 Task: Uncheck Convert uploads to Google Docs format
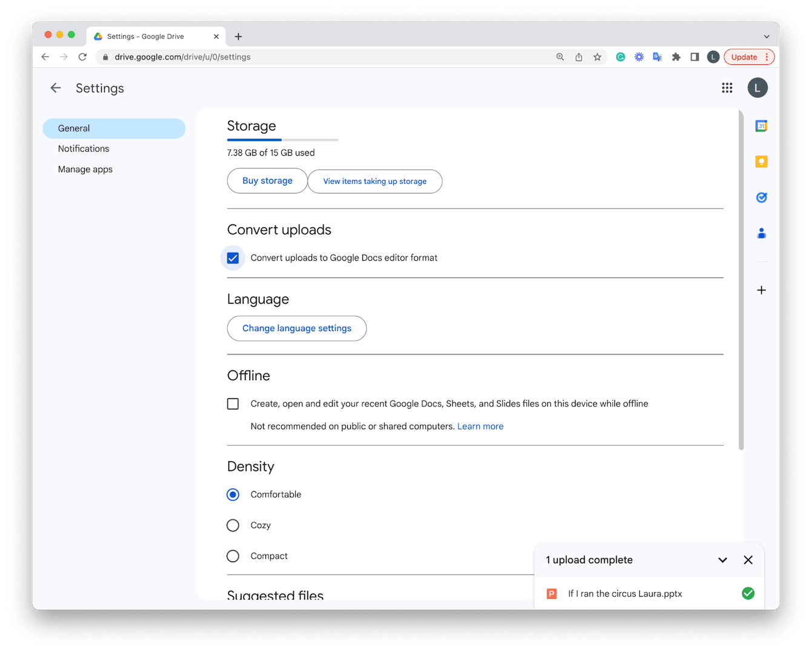pos(233,258)
